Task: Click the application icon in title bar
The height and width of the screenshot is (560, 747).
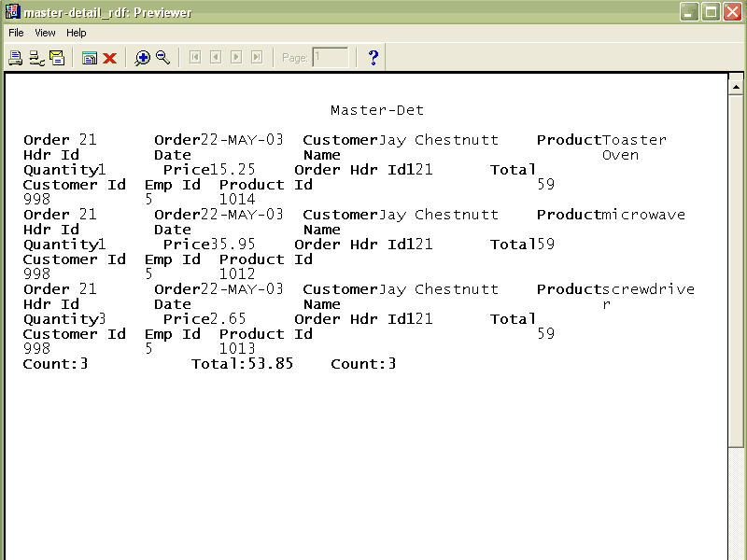Action: coord(12,12)
